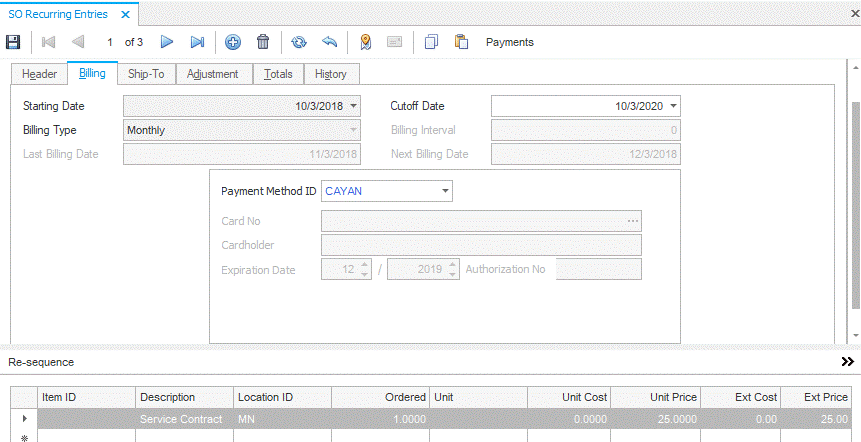Click the Service Contract description cell

coord(184,419)
